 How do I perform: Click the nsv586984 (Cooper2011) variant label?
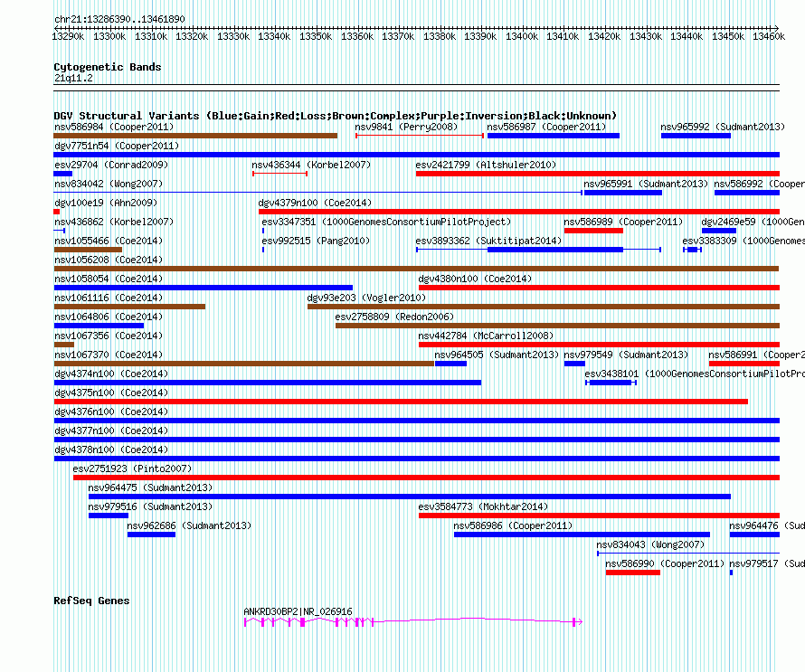[x=114, y=127]
